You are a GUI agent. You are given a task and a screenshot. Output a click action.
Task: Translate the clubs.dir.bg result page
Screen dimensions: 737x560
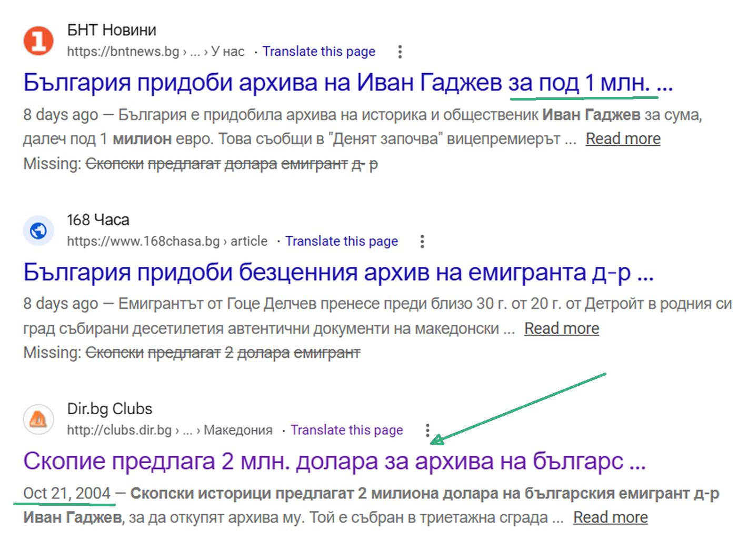pos(347,431)
